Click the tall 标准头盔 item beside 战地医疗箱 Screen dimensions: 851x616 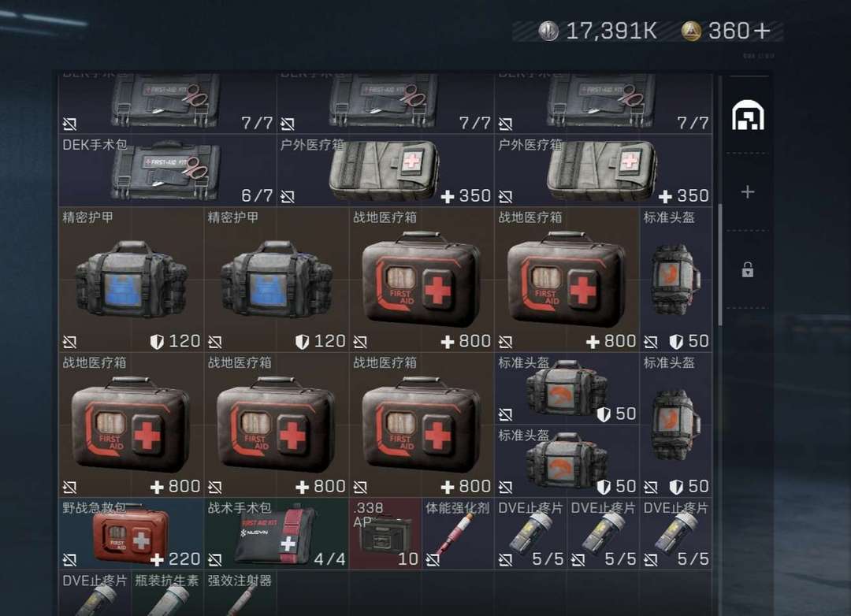[x=676, y=280]
